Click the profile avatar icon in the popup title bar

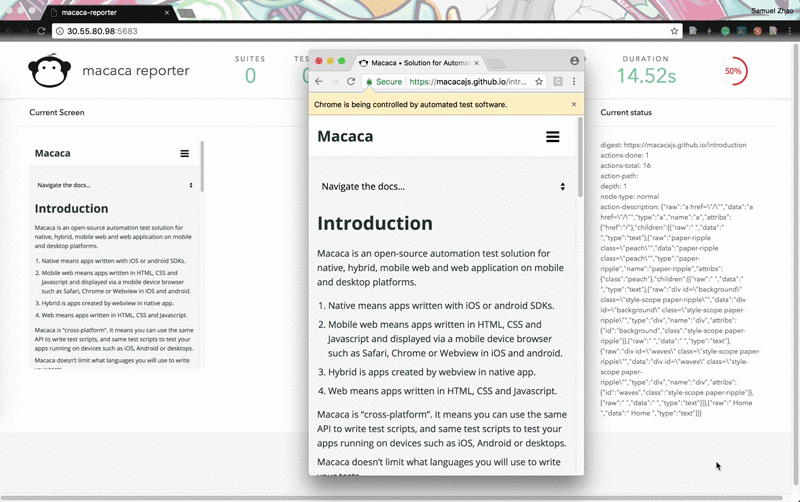tap(574, 61)
